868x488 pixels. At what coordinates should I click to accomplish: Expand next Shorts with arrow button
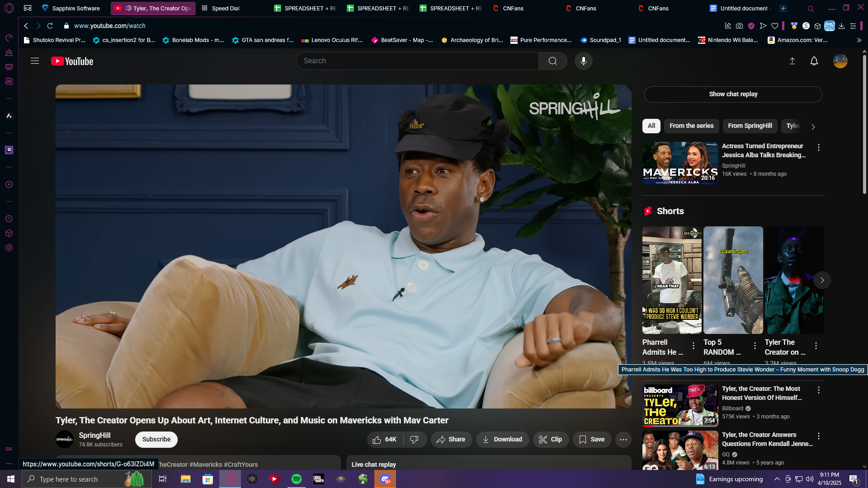coord(822,280)
